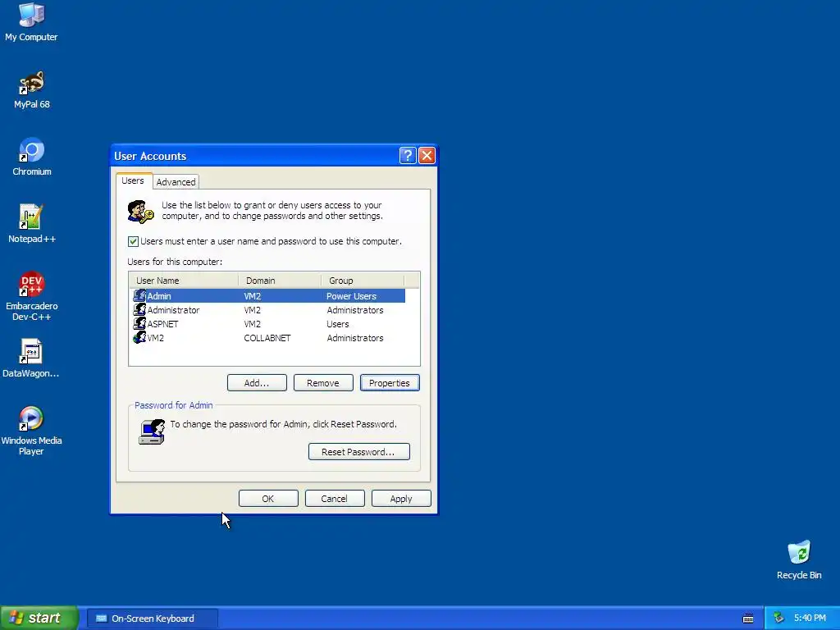
Task: Sort by Domain column header
Action: [280, 281]
